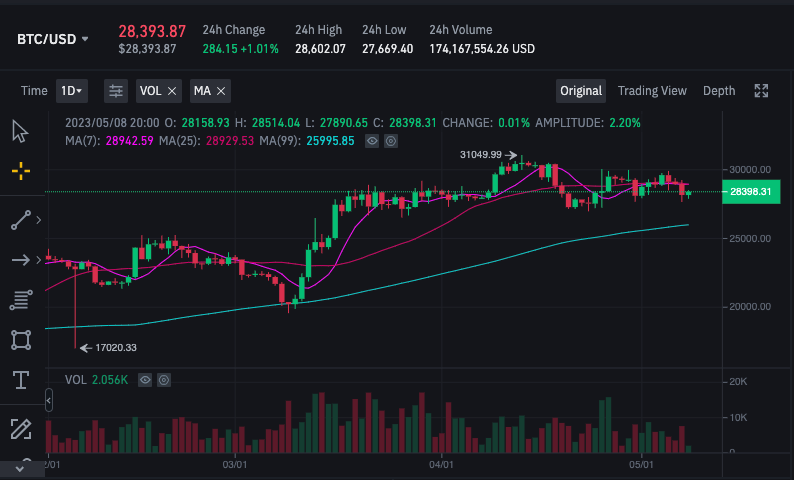Pick the text annotation tool
This screenshot has height=480, width=794.
(x=20, y=380)
